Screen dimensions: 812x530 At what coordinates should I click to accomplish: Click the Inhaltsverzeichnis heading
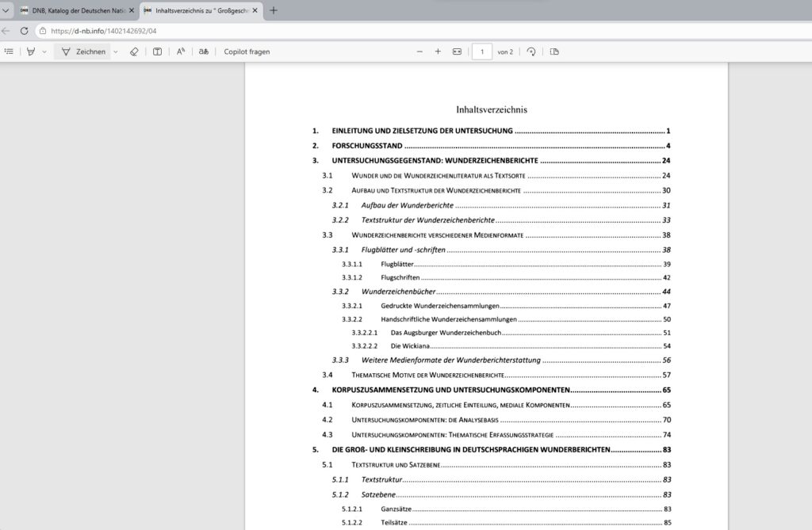click(492, 110)
